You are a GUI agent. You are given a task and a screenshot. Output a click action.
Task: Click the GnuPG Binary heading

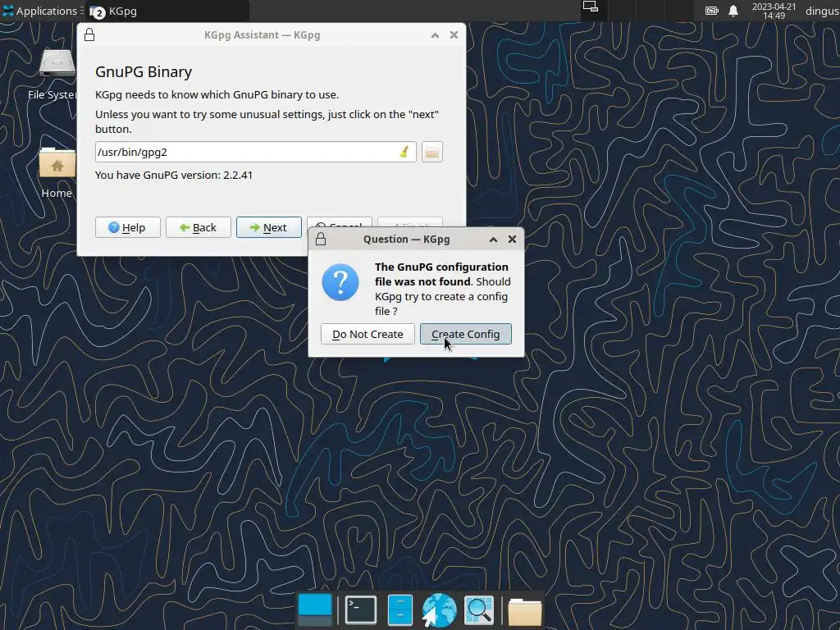pos(144,72)
